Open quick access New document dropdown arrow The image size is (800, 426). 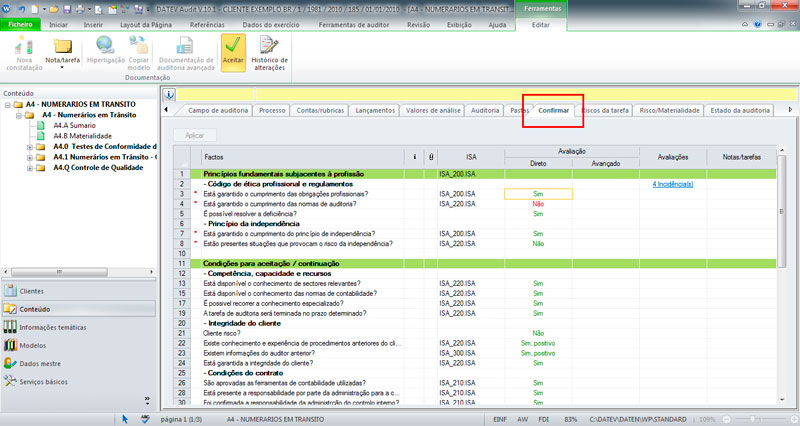coord(44,9)
